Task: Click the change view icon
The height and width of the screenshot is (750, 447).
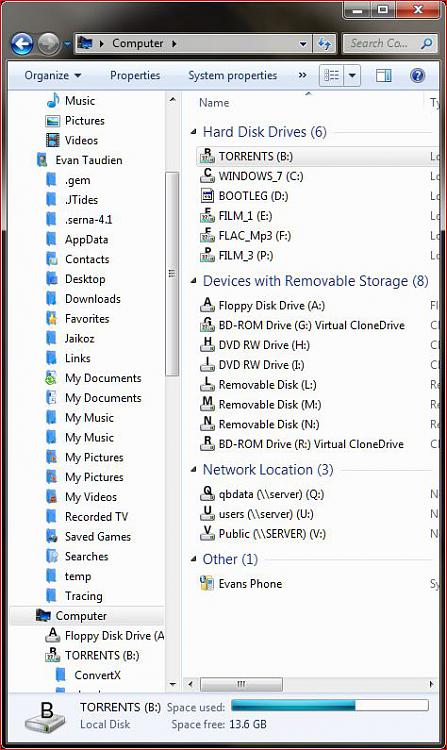Action: (331, 75)
